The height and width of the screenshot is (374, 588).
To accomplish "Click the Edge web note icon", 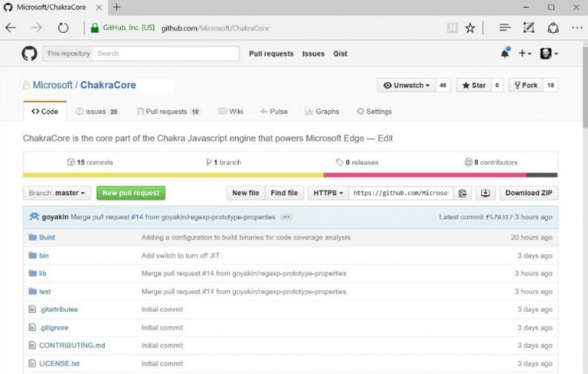I will tap(528, 28).
